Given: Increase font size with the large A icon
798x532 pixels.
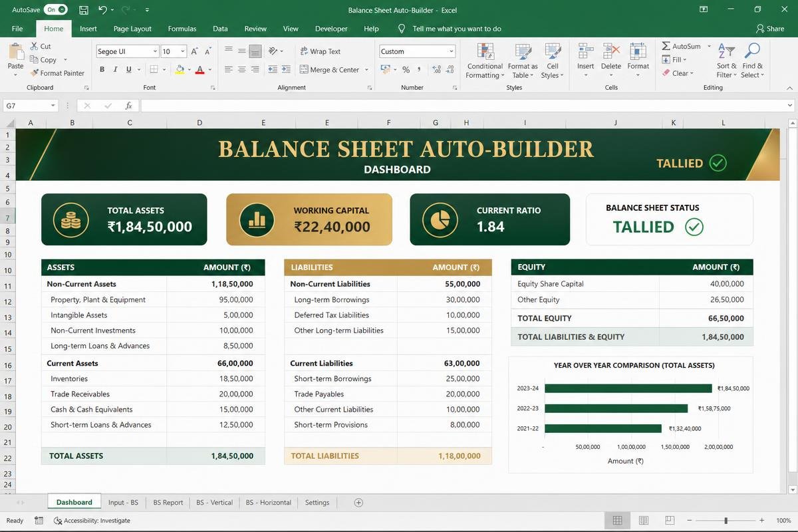Looking at the screenshot, I should click(195, 51).
